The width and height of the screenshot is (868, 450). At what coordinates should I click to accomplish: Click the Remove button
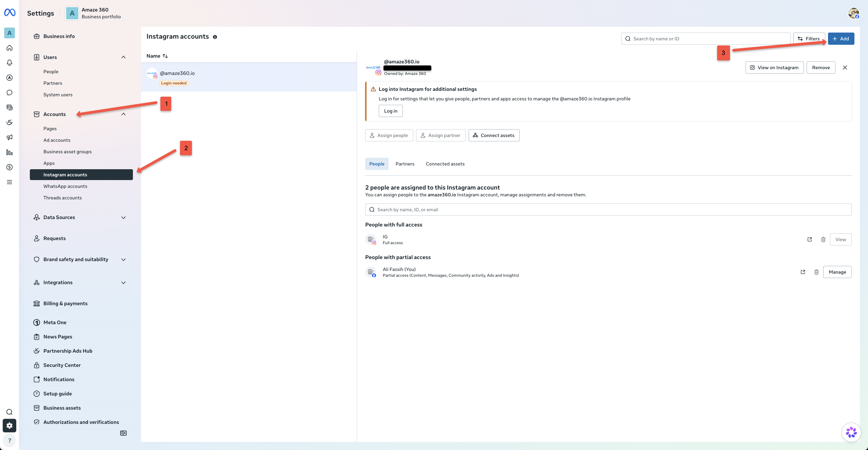821,67
